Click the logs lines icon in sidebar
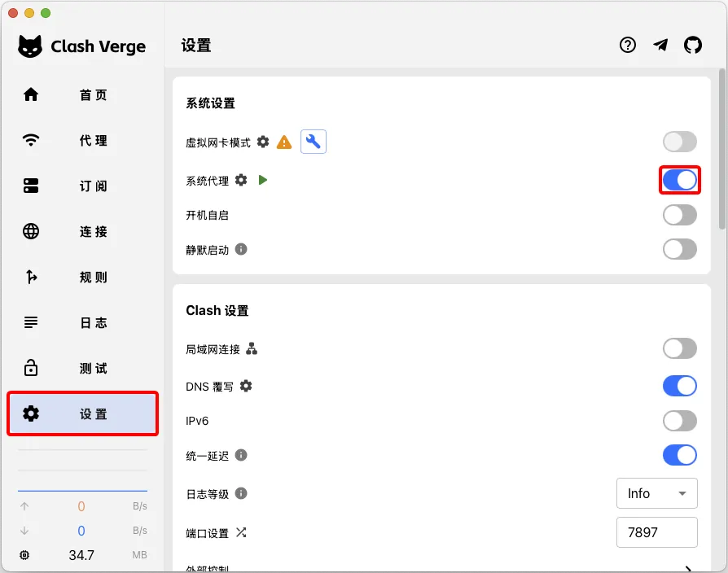The height and width of the screenshot is (573, 728). click(x=31, y=322)
